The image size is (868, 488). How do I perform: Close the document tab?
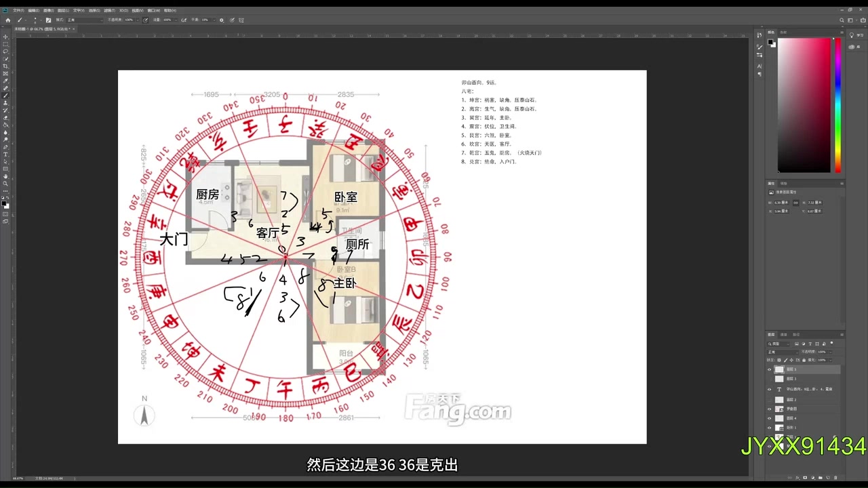(73, 29)
